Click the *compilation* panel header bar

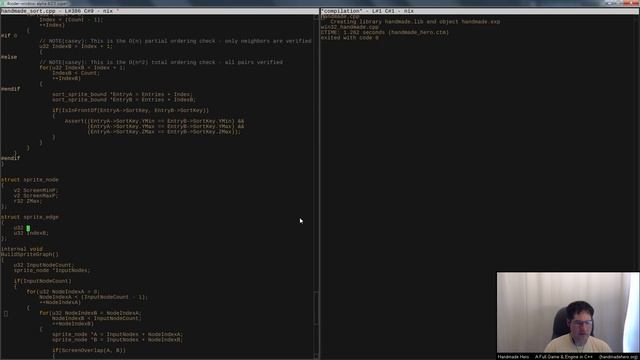(480, 11)
